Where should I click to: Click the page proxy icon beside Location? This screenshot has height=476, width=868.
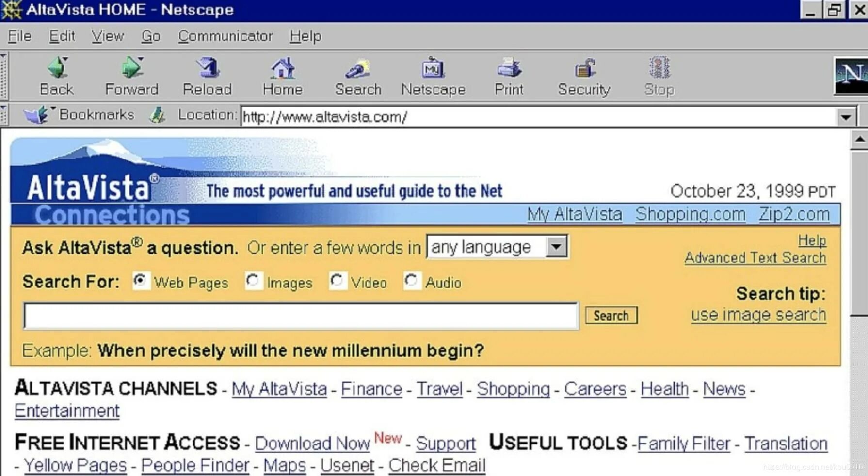pyautogui.click(x=157, y=115)
